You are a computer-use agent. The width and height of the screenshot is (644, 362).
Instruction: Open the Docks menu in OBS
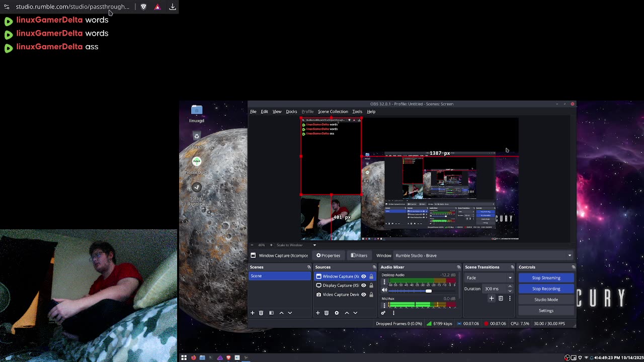coord(291,112)
